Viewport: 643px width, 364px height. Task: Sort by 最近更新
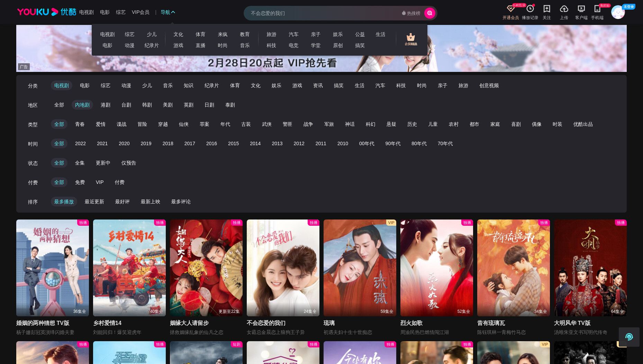(94, 202)
